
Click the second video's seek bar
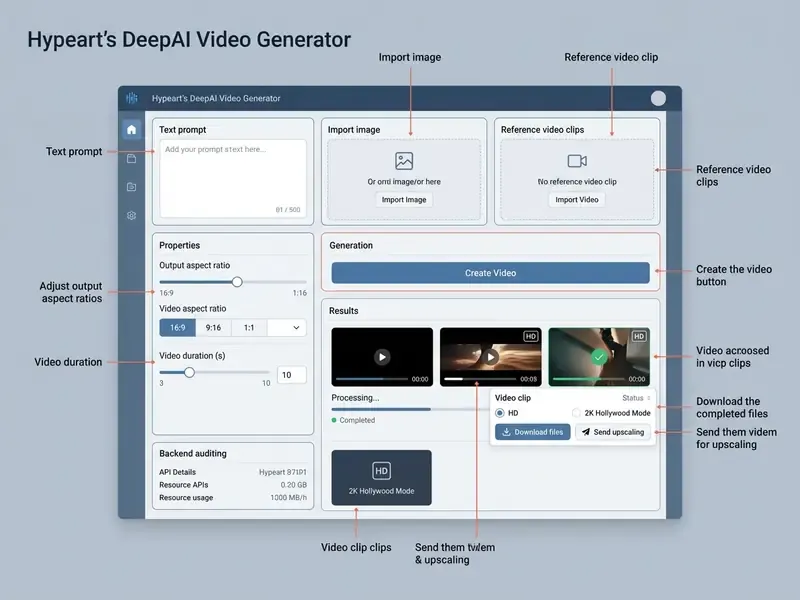[x=480, y=379]
